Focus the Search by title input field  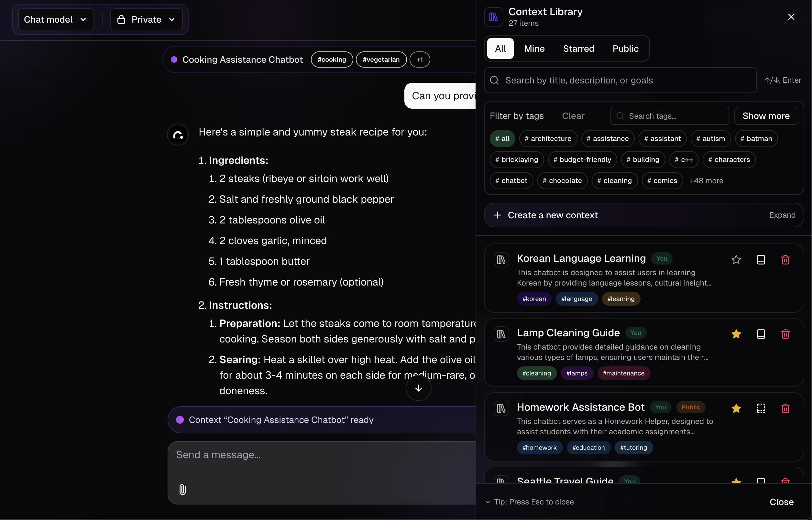click(620, 81)
